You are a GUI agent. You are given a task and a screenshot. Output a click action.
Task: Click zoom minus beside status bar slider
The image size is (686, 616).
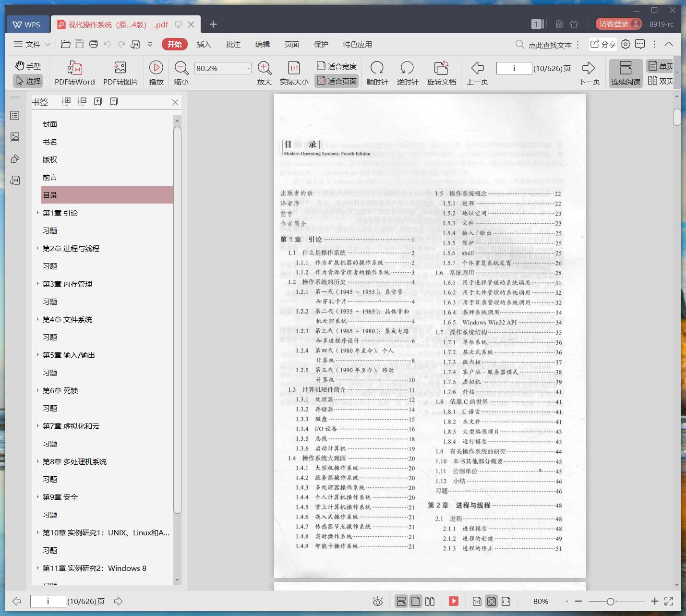[578, 601]
